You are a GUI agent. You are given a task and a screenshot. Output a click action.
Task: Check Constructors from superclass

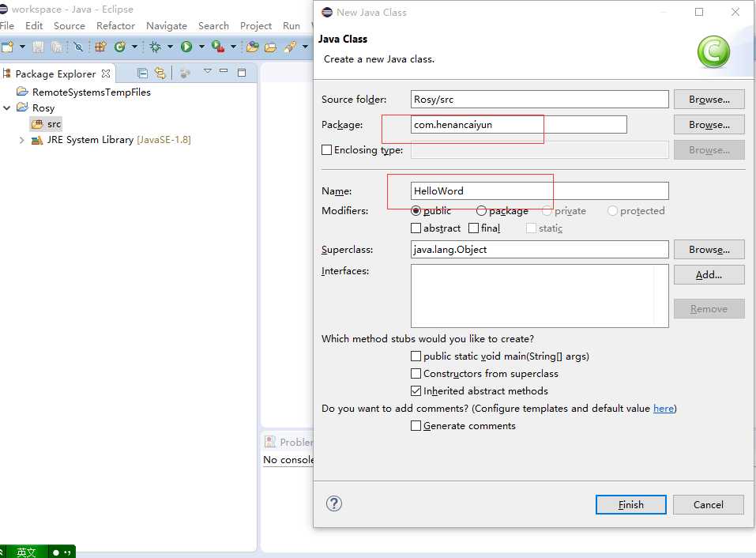[416, 373]
